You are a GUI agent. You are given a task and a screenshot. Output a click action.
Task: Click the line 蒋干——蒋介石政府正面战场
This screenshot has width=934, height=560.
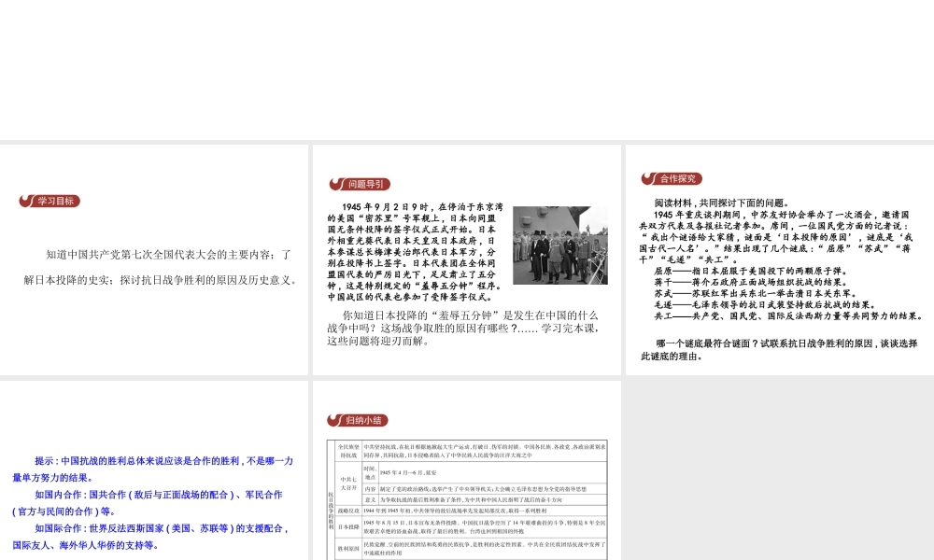tap(751, 282)
